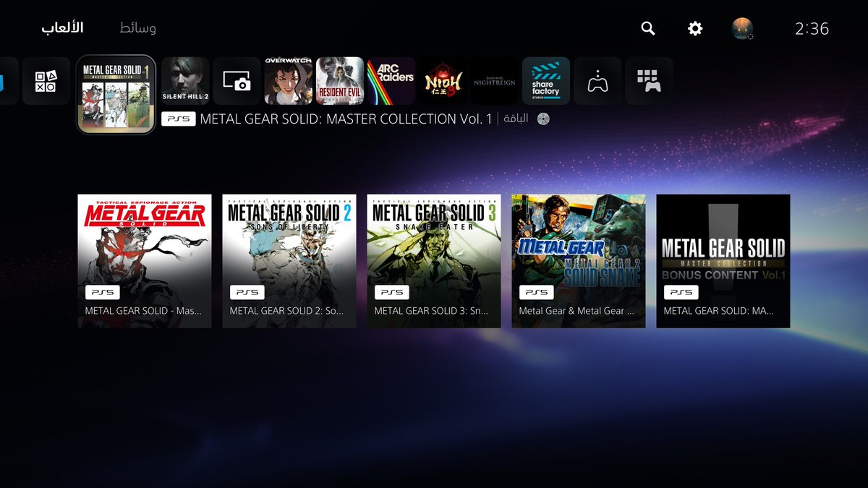Open the user profile avatar

[x=742, y=28]
